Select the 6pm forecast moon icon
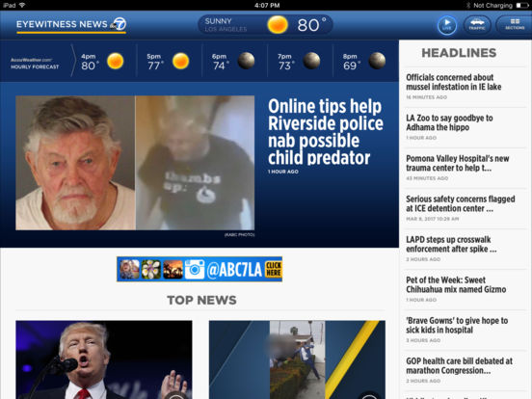 [246, 61]
